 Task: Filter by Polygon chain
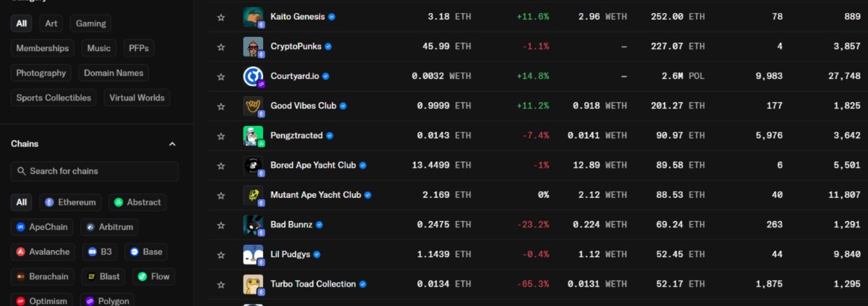click(107, 301)
